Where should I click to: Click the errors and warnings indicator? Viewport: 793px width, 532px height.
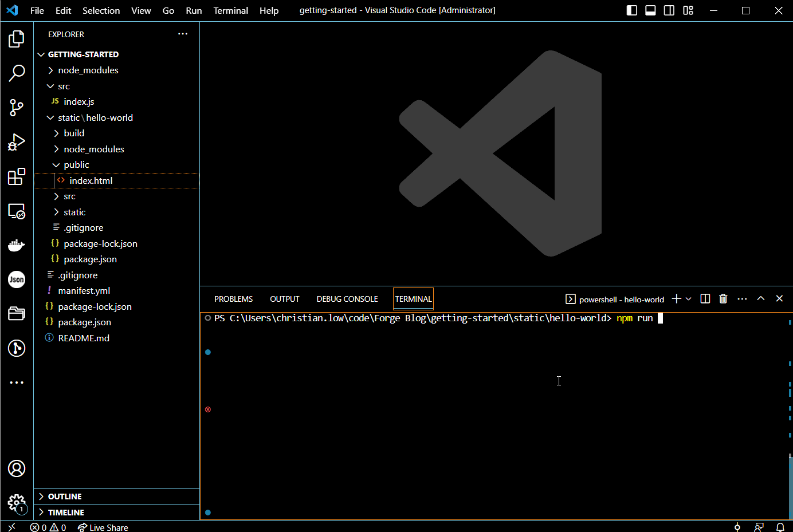click(x=49, y=527)
